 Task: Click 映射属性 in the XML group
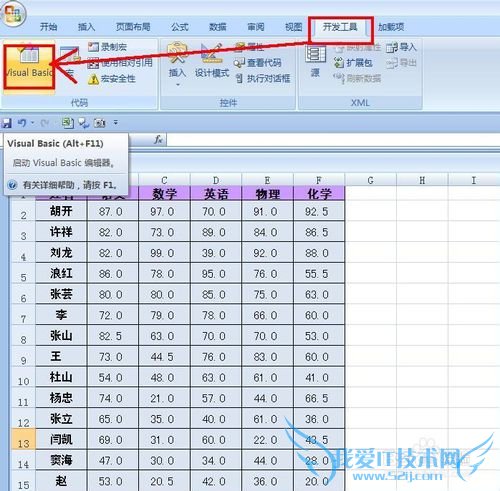(x=357, y=47)
